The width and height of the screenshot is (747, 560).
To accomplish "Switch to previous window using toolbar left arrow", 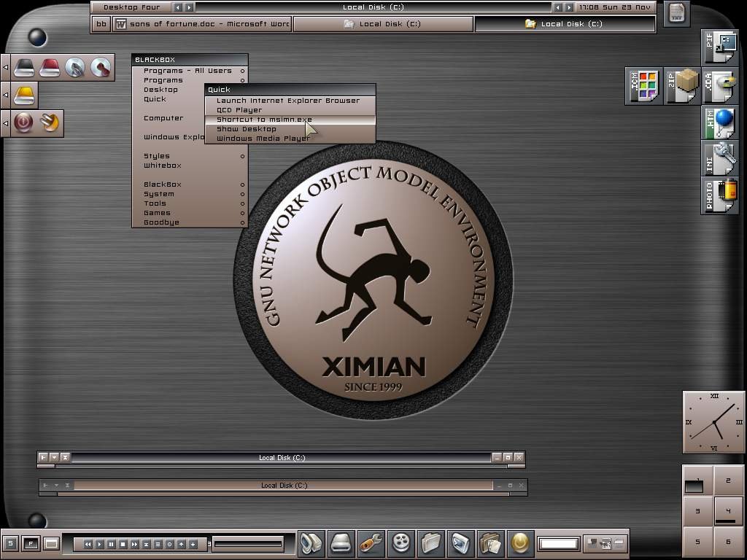I will click(557, 7).
